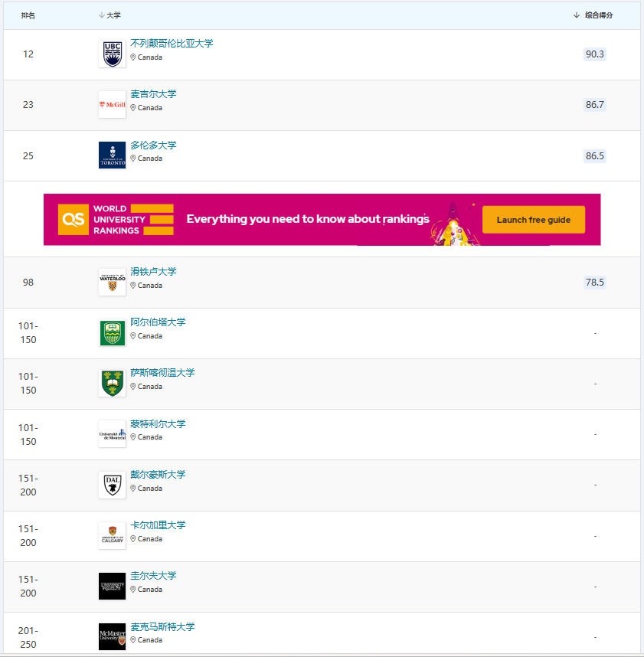Open 多伦多大学 link
Viewport: 644px width, 657px height.
pyautogui.click(x=153, y=145)
